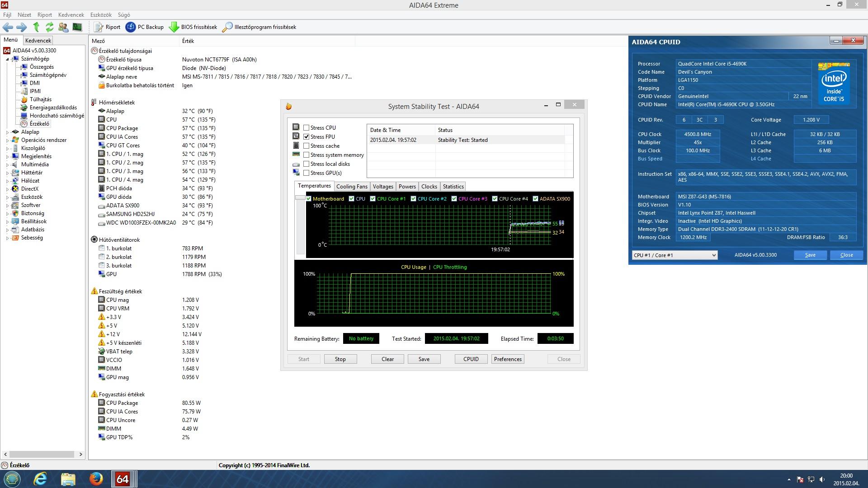Select the Érzékelő tree item
868x488 pixels.
pyautogui.click(x=40, y=124)
